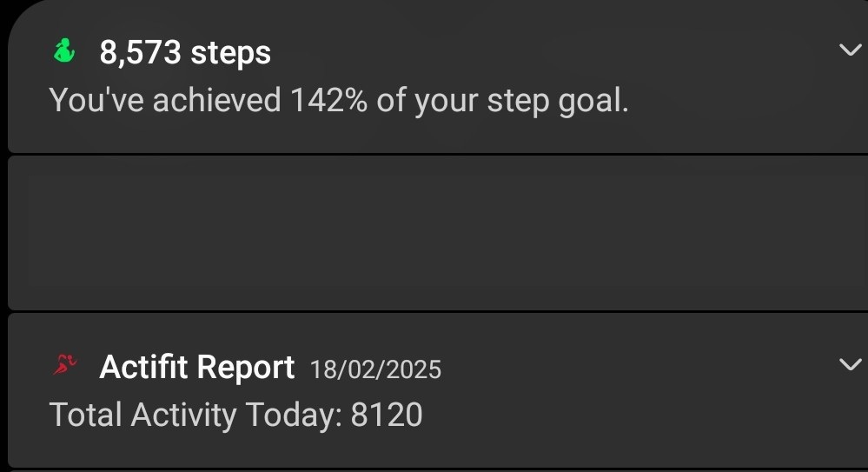Tap the green step counter app icon
868x472 pixels.
click(63, 50)
